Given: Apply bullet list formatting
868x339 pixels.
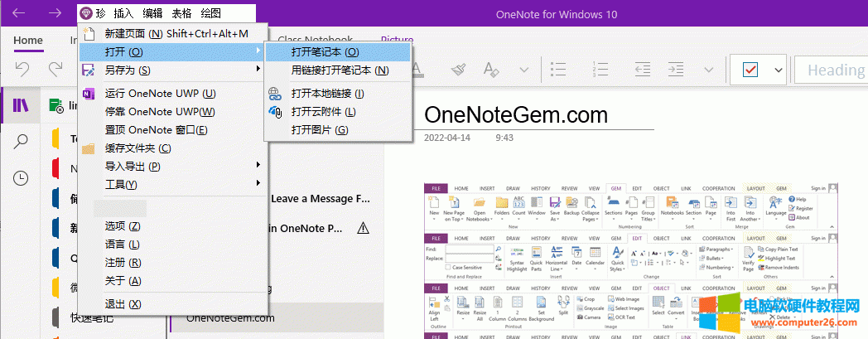Looking at the screenshot, I should 558,69.
